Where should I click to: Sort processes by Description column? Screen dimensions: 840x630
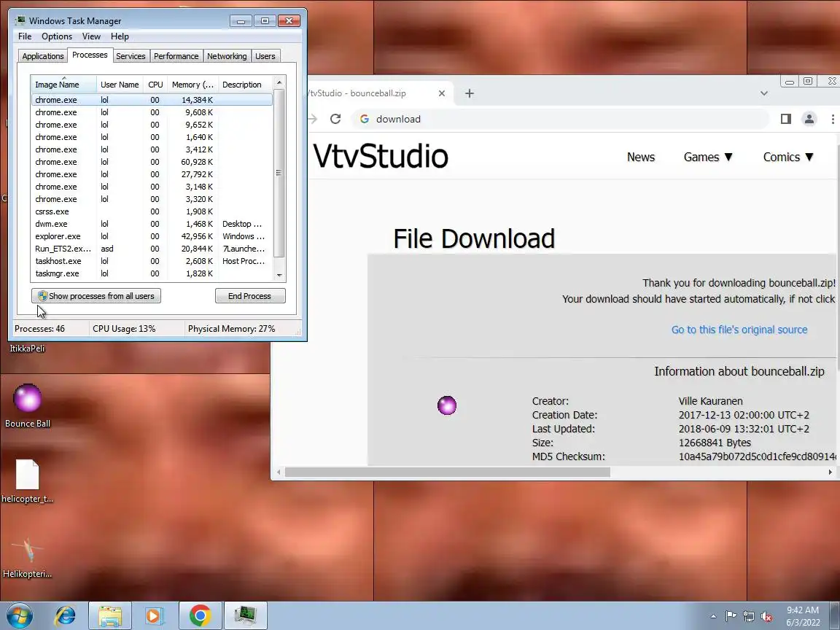pyautogui.click(x=245, y=85)
